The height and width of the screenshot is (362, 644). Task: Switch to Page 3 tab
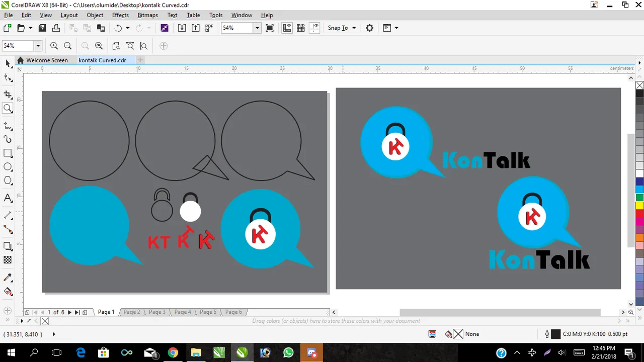pos(157,312)
